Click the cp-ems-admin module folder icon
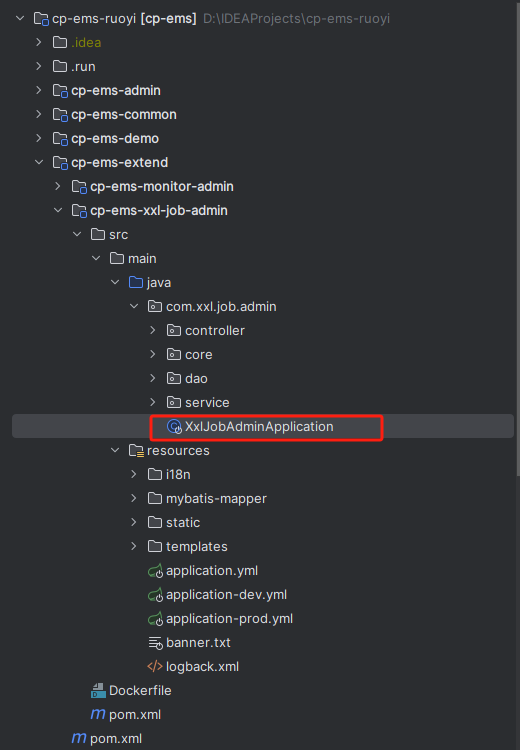The image size is (520, 750). 60,90
